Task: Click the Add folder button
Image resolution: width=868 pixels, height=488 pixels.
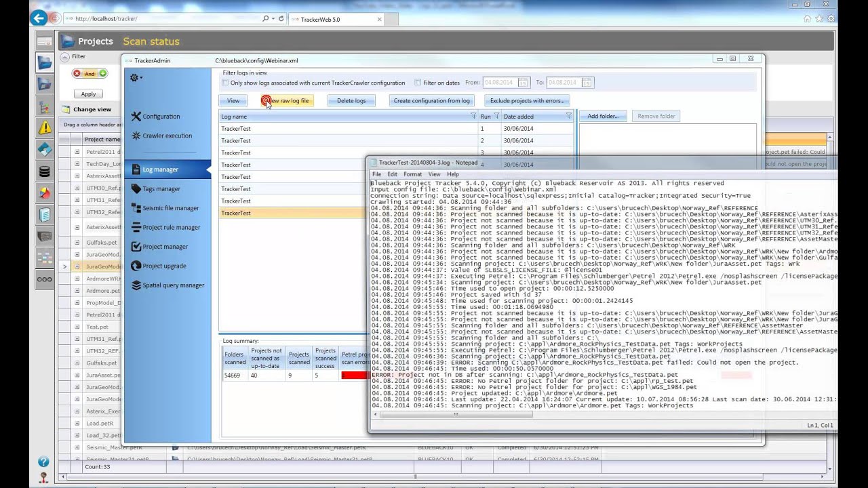Action: 603,117
